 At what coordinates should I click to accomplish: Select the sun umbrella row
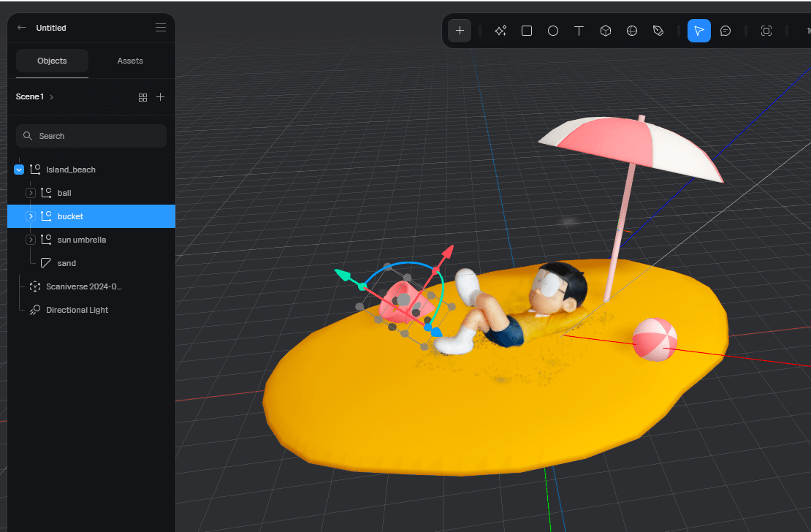coord(91,239)
